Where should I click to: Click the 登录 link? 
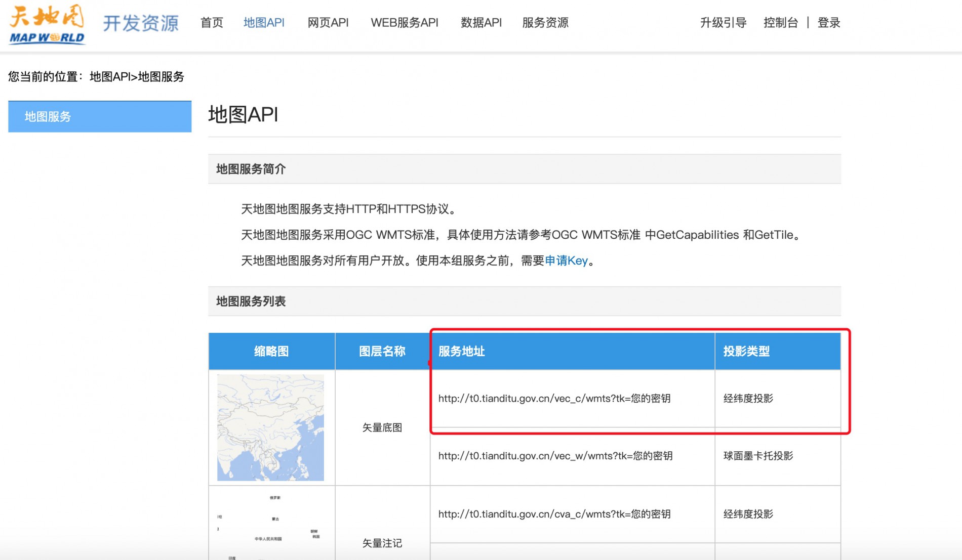coord(829,23)
